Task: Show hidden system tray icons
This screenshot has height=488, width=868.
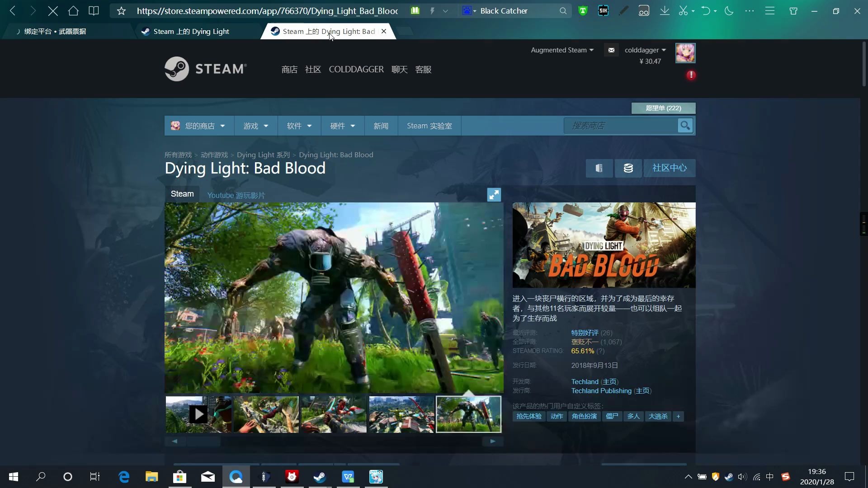Action: pyautogui.click(x=688, y=477)
